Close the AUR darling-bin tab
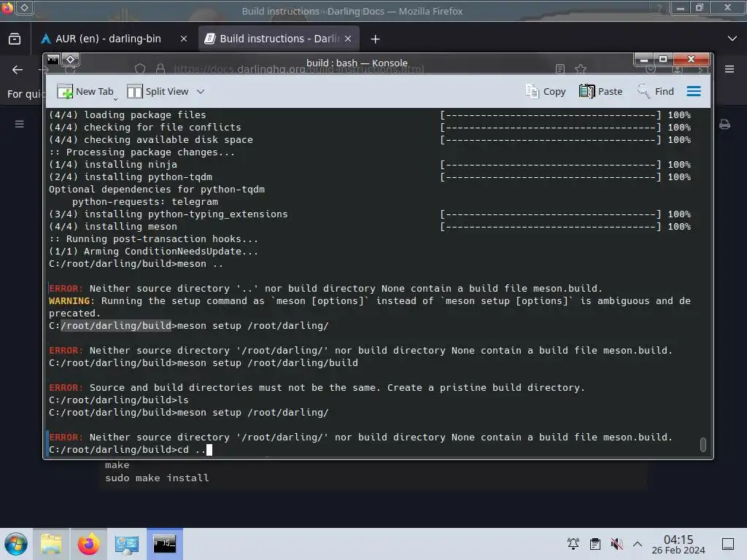The image size is (747, 560). tap(183, 39)
